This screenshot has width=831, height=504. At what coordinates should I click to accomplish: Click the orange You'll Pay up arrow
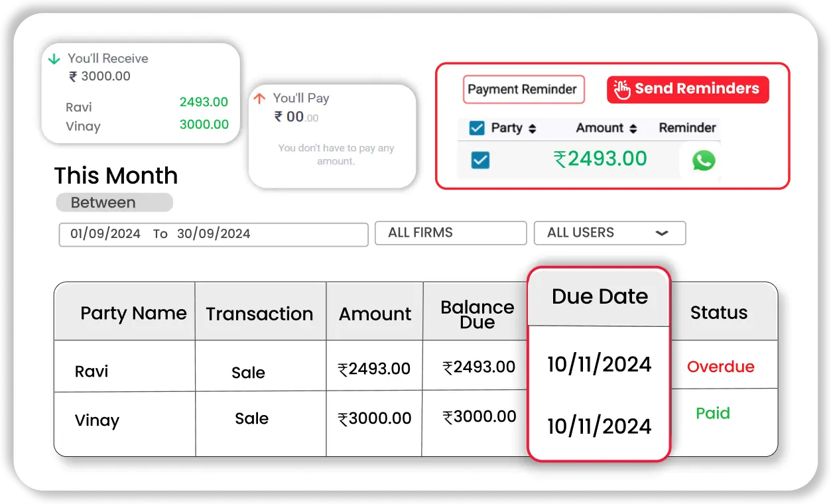[259, 99]
